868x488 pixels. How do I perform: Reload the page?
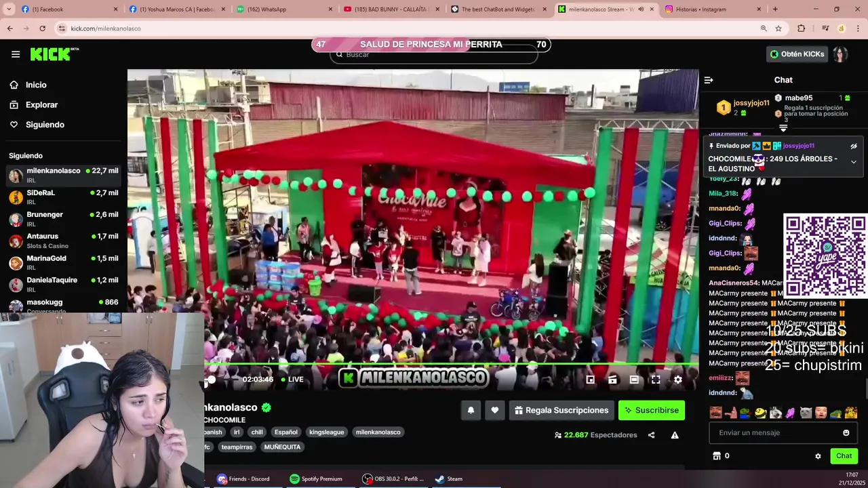pyautogui.click(x=42, y=28)
